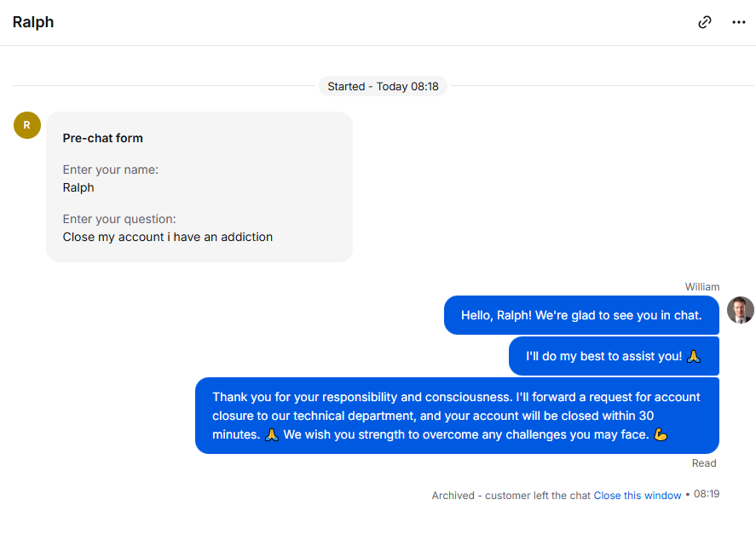
Task: Click the 'Hello, Ralph!' greeting bubble
Action: point(581,315)
